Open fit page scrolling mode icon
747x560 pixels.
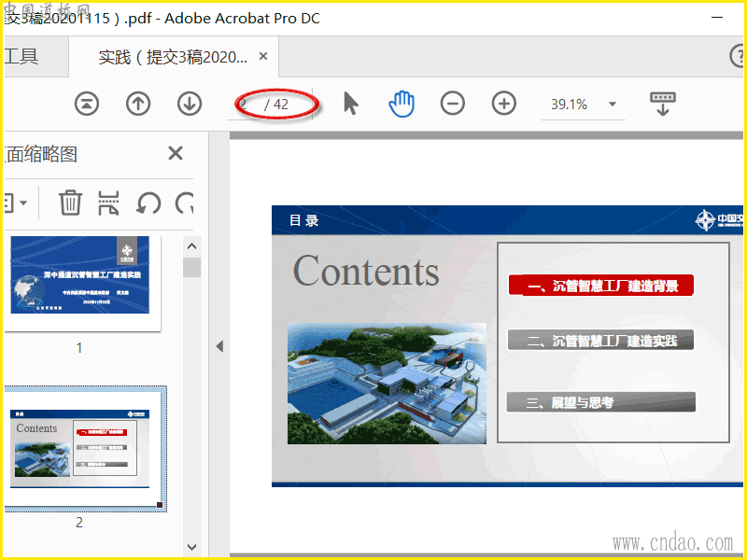point(663,104)
